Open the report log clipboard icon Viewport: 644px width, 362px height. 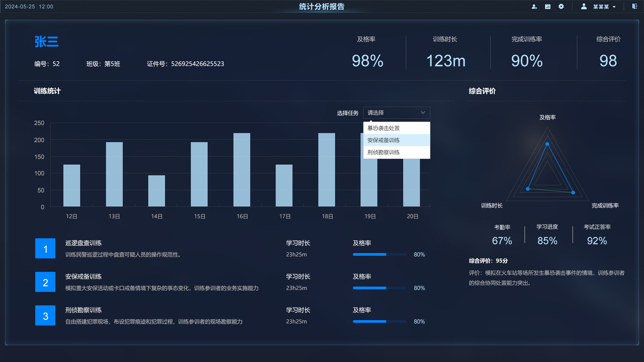pos(548,6)
